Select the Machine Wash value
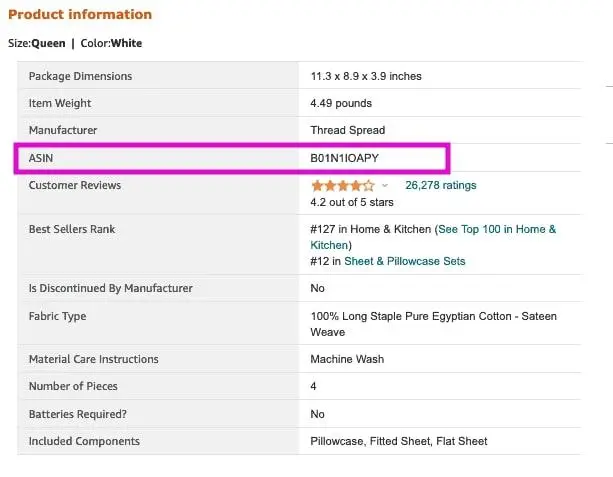This screenshot has width=613, height=477. pos(347,359)
